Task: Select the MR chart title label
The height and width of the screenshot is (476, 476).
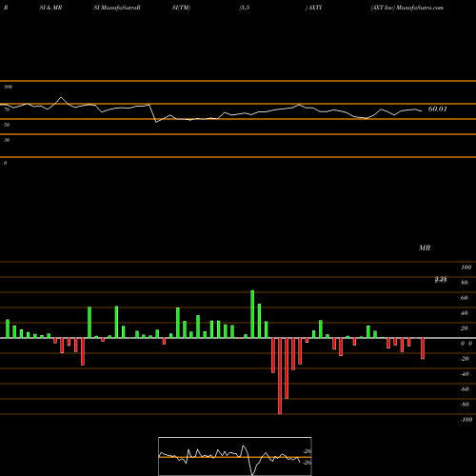Action: [x=425, y=248]
